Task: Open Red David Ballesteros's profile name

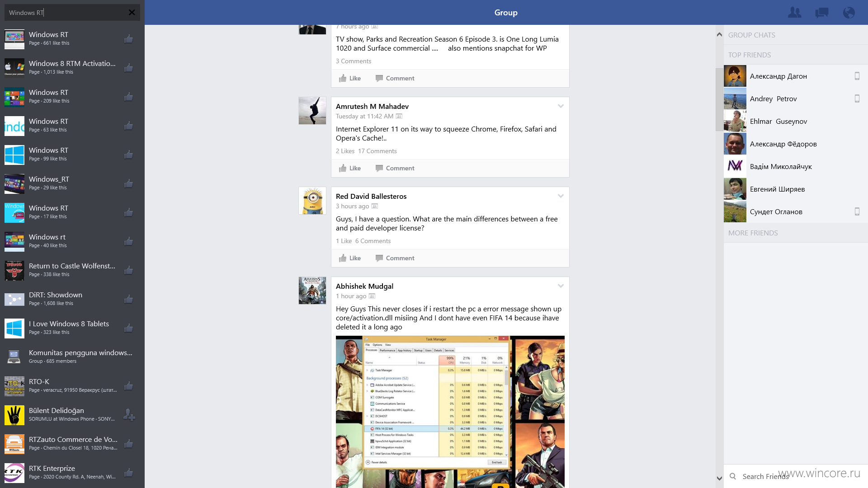Action: pyautogui.click(x=371, y=196)
